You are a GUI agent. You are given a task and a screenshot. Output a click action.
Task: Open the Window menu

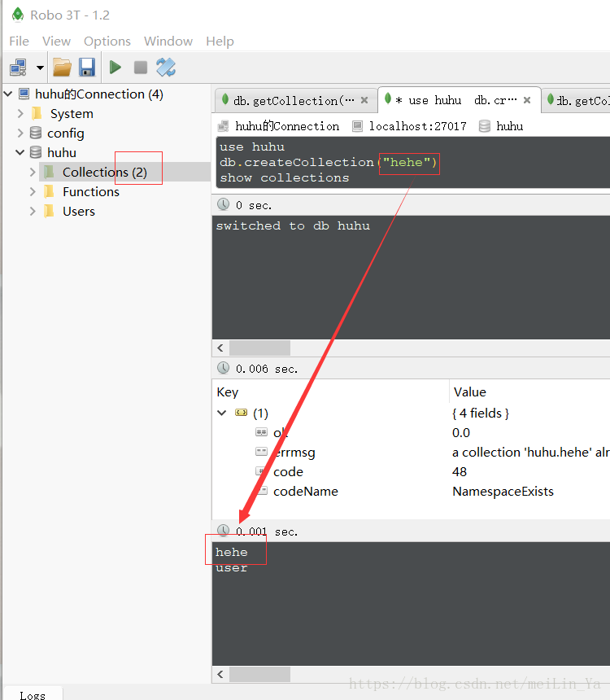(x=168, y=41)
